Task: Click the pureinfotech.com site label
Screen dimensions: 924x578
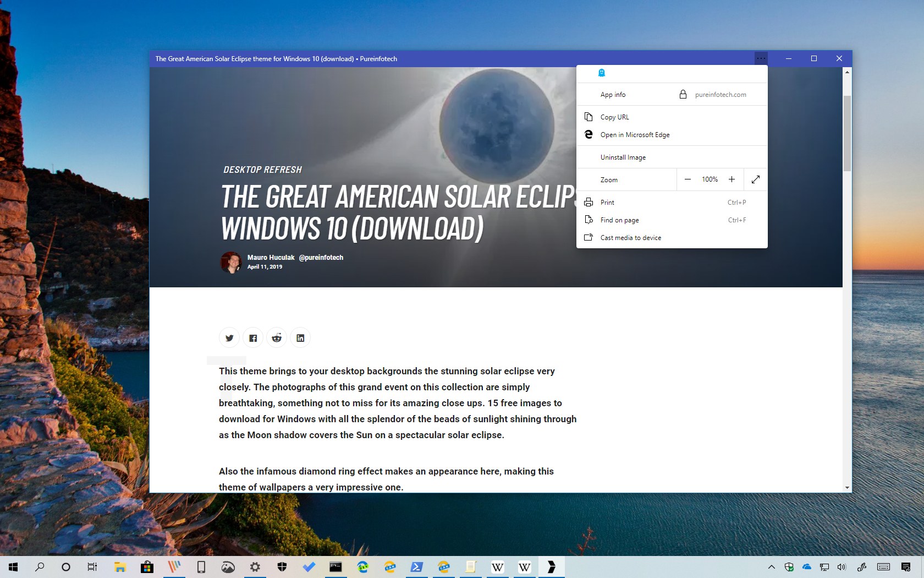Action: click(721, 95)
